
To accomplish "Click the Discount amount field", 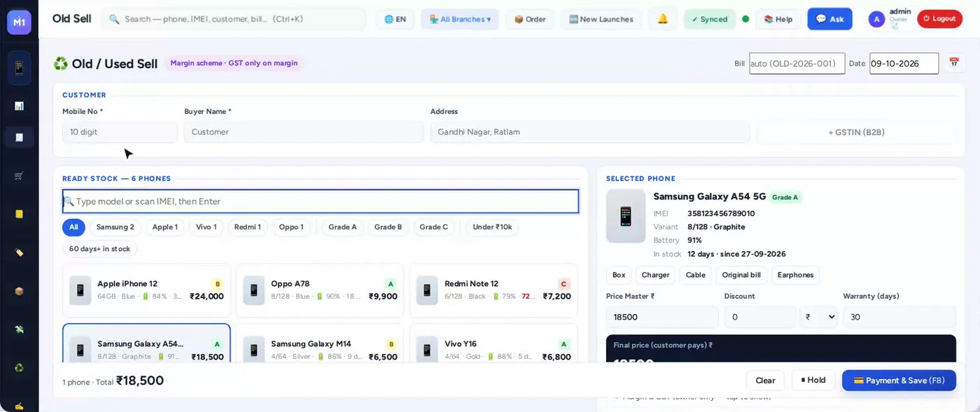I will [x=760, y=317].
